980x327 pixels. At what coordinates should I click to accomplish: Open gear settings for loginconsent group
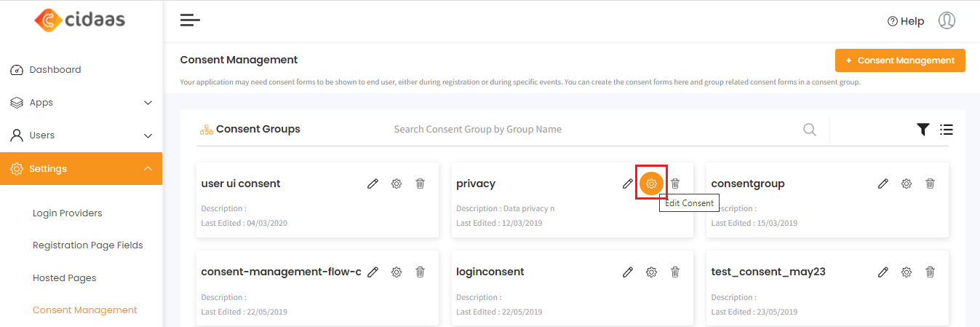coord(651,272)
